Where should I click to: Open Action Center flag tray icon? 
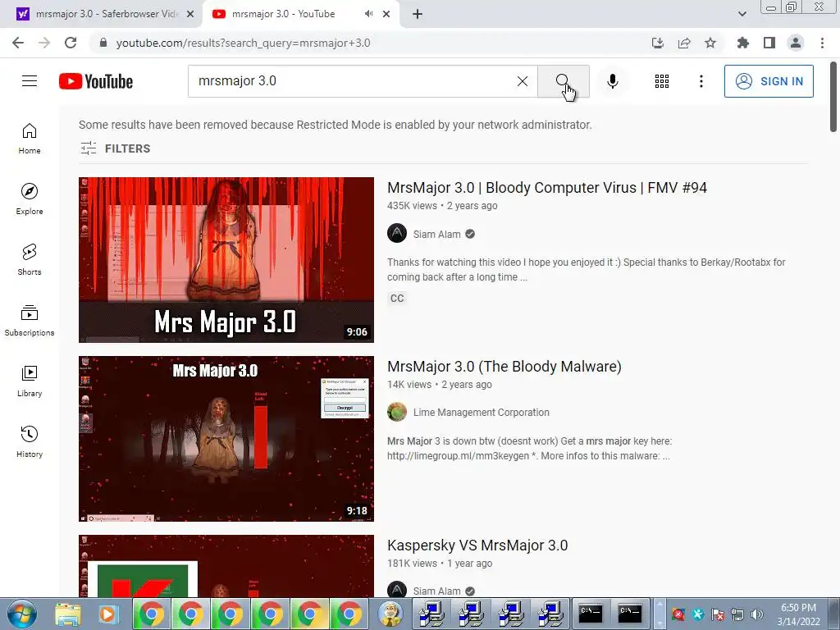pyautogui.click(x=717, y=614)
